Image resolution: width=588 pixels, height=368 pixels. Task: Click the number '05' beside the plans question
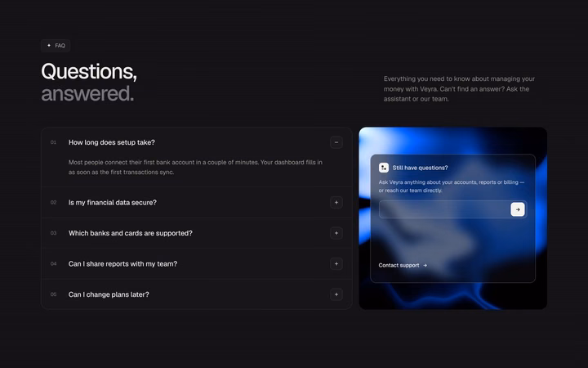pyautogui.click(x=53, y=294)
